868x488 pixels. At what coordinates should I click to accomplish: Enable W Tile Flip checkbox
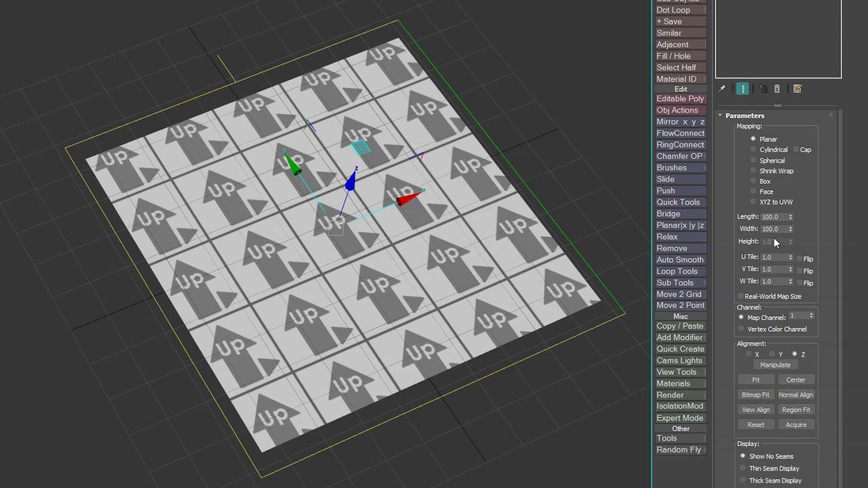(x=800, y=283)
